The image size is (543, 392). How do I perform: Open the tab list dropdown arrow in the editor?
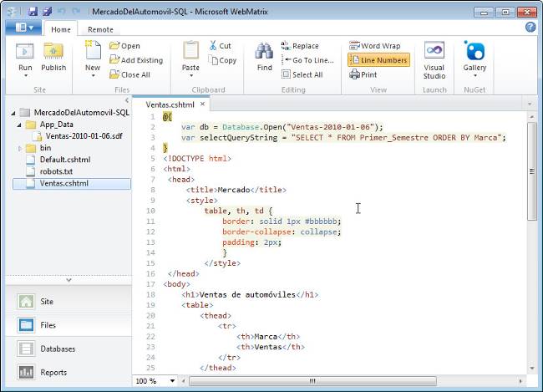530,104
